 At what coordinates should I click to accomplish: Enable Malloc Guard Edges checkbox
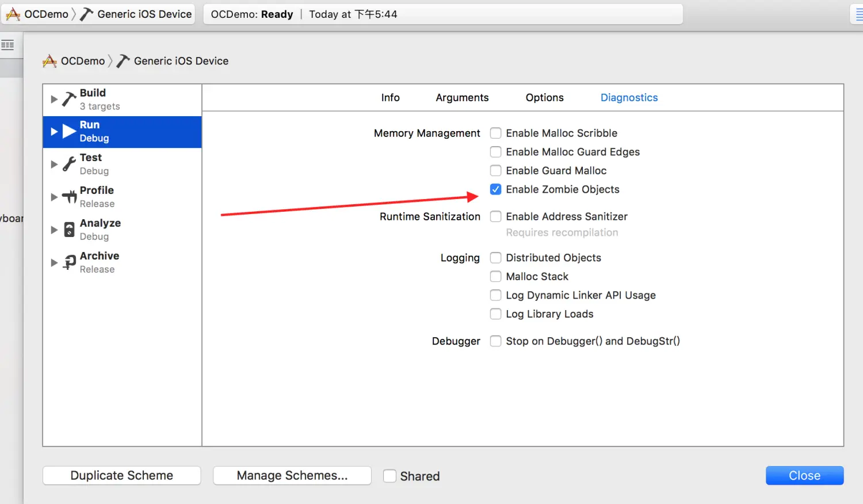495,152
